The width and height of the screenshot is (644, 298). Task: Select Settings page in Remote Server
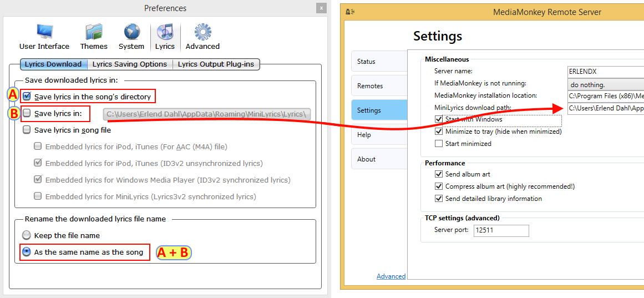379,110
